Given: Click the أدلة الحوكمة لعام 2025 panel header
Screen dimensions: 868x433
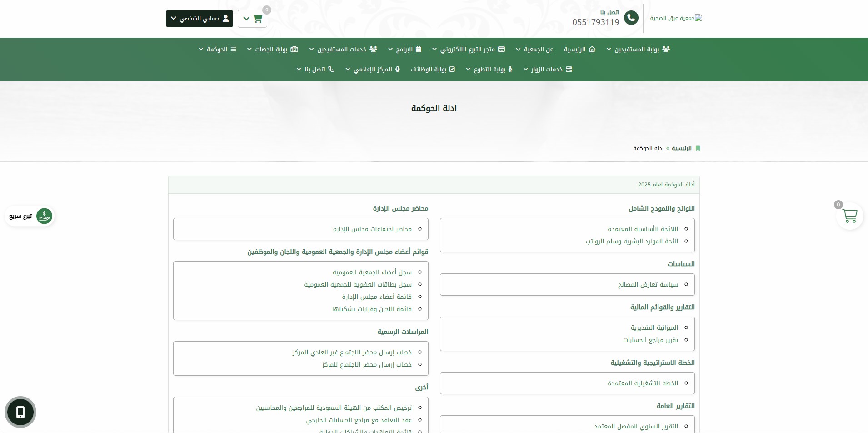Looking at the screenshot, I should [x=434, y=185].
